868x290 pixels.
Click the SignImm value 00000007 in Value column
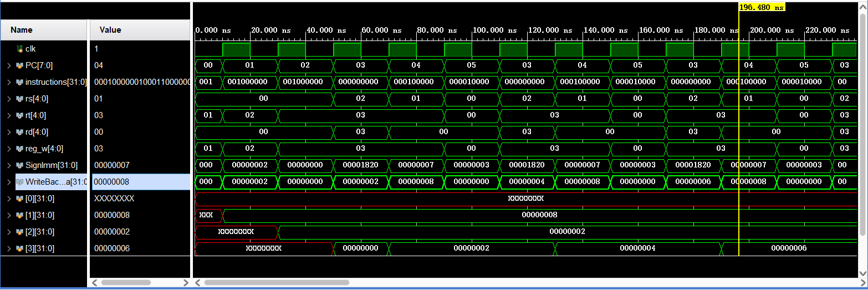111,165
